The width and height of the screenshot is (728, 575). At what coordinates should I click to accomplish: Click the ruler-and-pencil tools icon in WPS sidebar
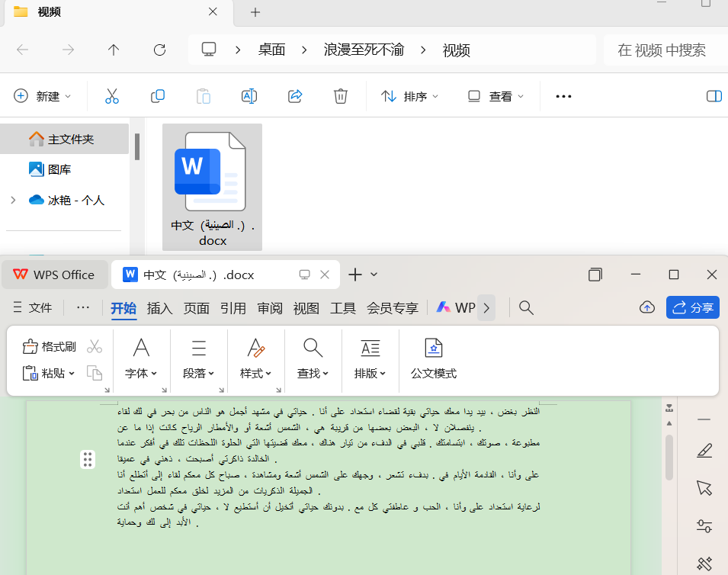coord(704,564)
